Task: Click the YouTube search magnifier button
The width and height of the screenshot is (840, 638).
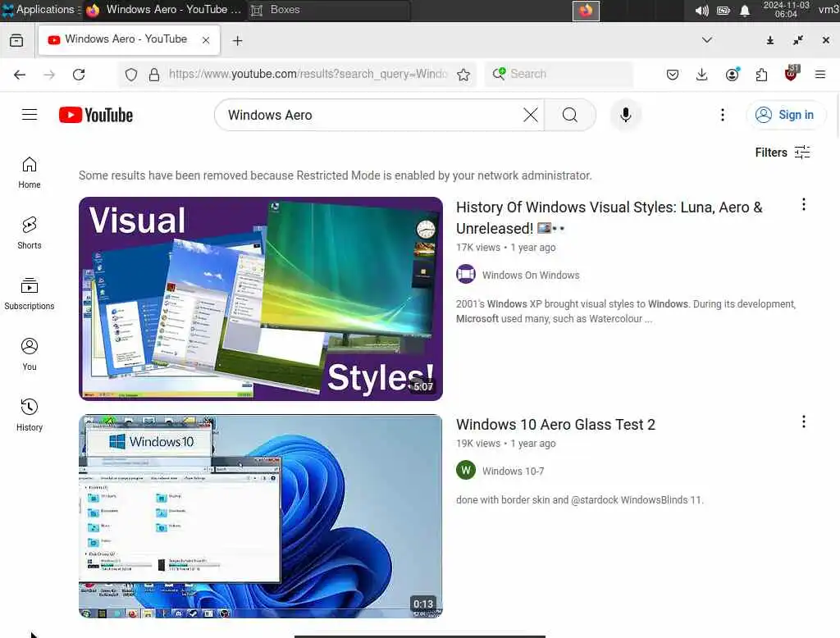Action: coord(570,115)
